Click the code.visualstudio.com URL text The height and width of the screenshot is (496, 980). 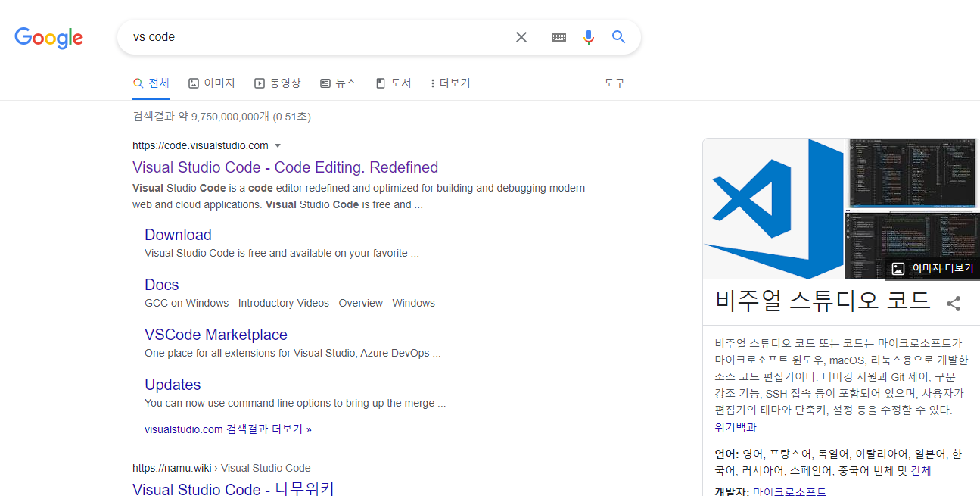point(201,145)
